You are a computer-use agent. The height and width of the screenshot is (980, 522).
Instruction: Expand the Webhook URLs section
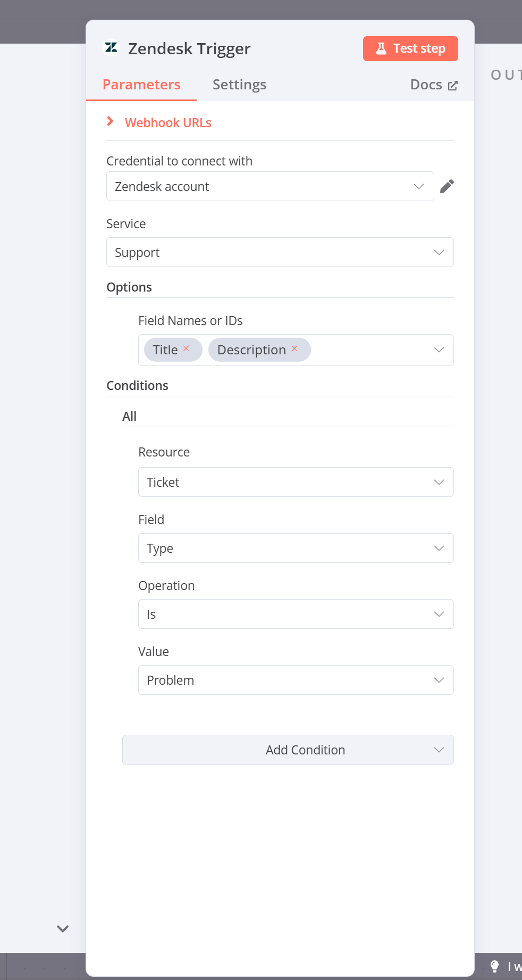pyautogui.click(x=159, y=122)
